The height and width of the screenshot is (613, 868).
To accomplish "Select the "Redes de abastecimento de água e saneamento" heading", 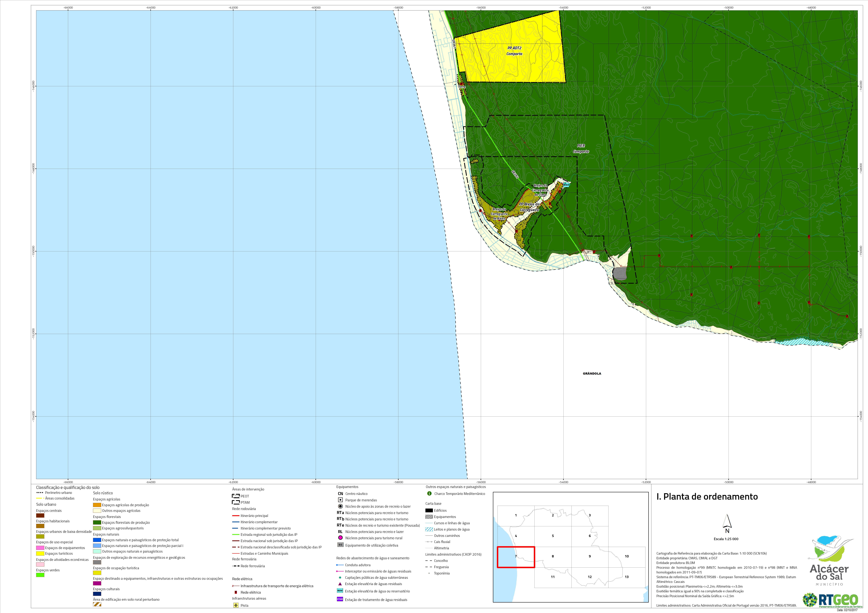I will (x=373, y=558).
